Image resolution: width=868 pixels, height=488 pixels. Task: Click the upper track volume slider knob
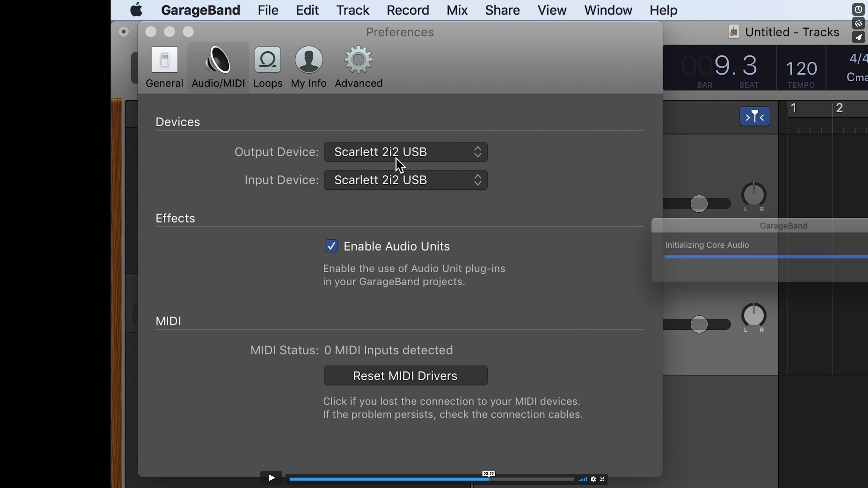pyautogui.click(x=699, y=204)
